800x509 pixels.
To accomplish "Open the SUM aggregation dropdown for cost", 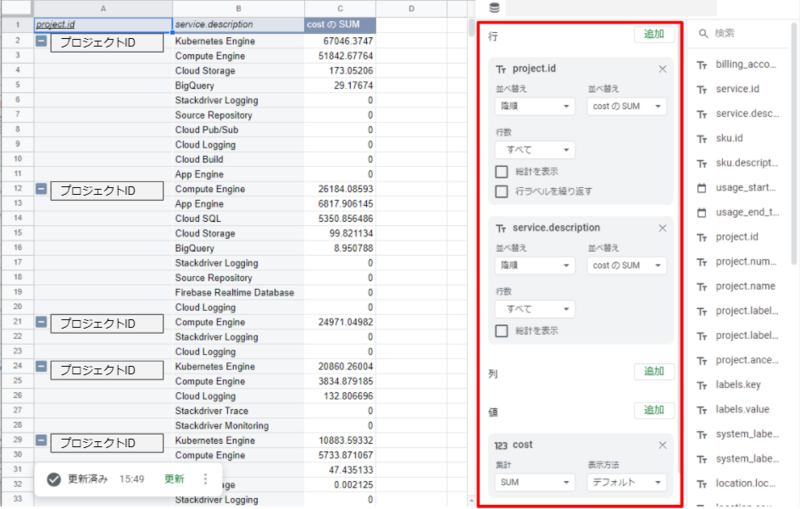I will pyautogui.click(x=535, y=482).
